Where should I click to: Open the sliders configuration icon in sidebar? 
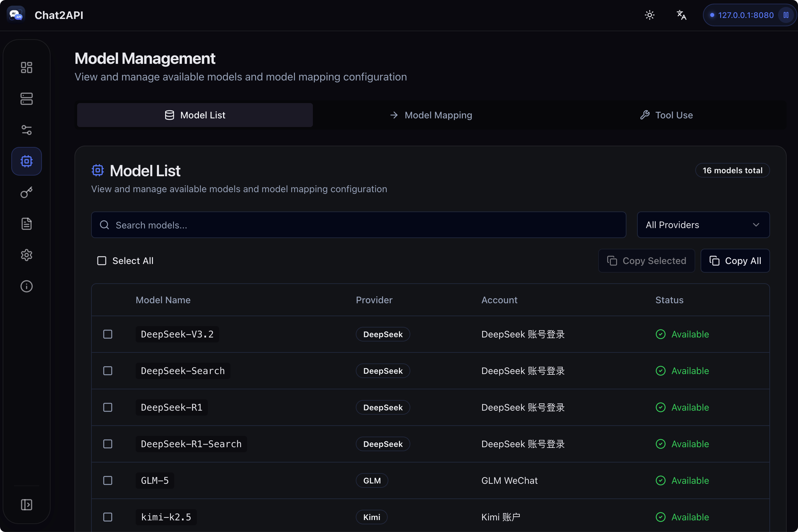(x=27, y=130)
